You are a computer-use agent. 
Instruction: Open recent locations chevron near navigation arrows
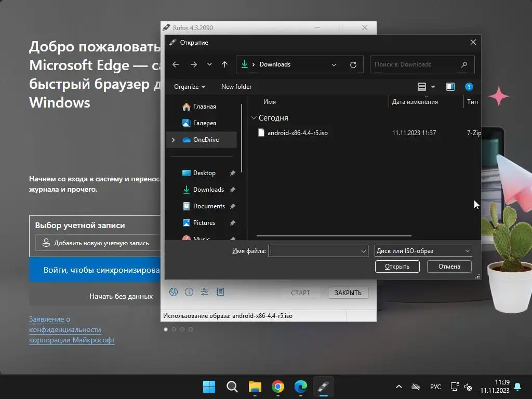click(209, 64)
